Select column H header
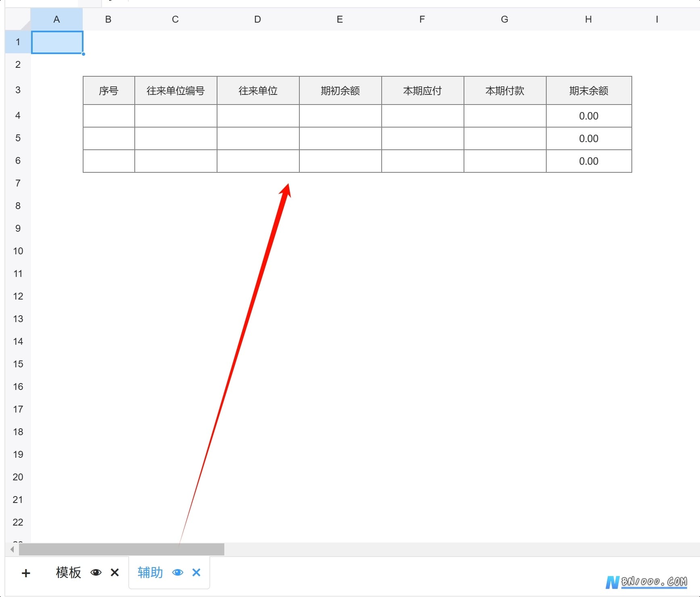Screen dimensions: 700x597 (x=588, y=19)
